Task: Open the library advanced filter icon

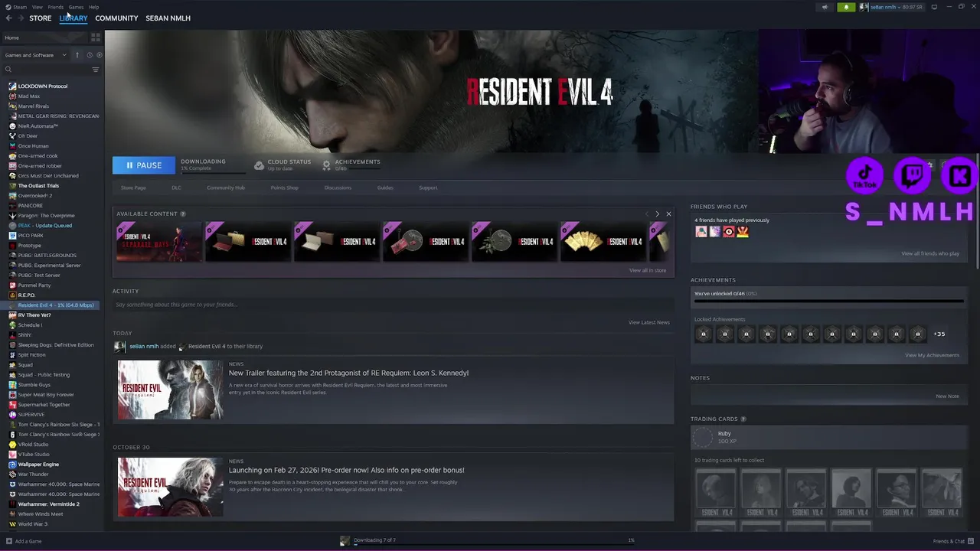Action: point(96,70)
